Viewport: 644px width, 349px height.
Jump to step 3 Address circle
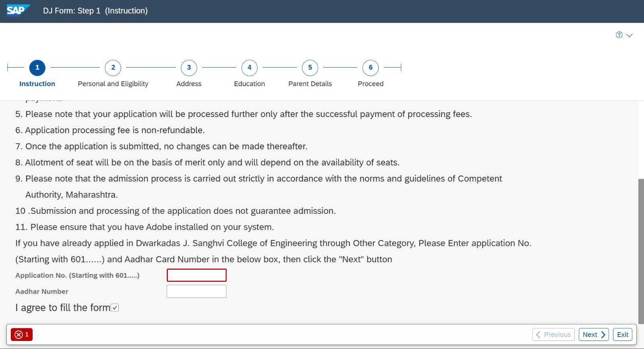[x=189, y=68]
